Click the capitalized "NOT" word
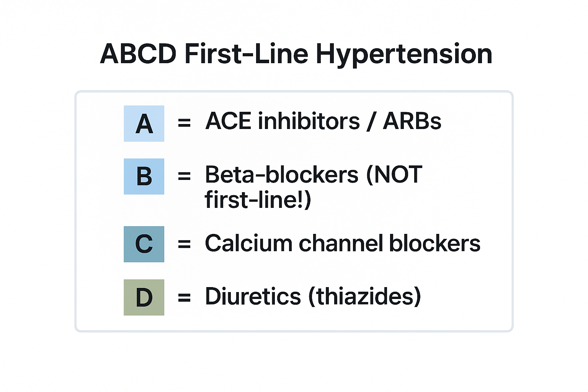 pos(398,175)
